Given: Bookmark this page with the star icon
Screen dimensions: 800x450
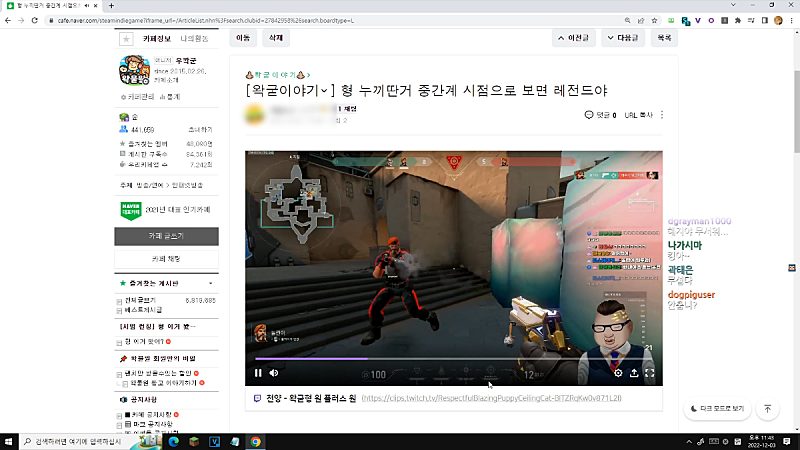Looking at the screenshot, I should (x=654, y=20).
